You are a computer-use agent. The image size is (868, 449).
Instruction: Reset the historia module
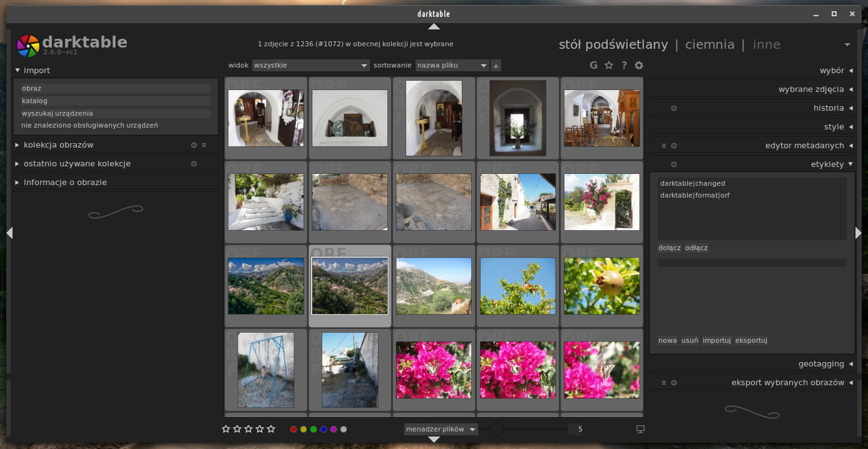pyautogui.click(x=674, y=108)
